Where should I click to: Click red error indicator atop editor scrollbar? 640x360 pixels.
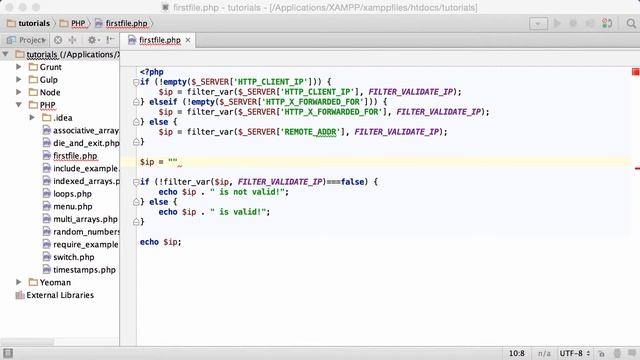tap(636, 72)
